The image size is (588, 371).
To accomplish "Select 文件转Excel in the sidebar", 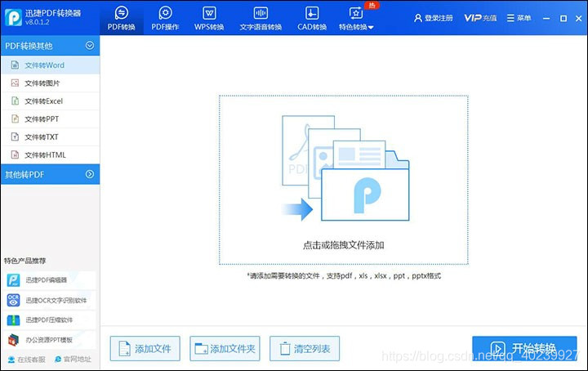I will [51, 101].
